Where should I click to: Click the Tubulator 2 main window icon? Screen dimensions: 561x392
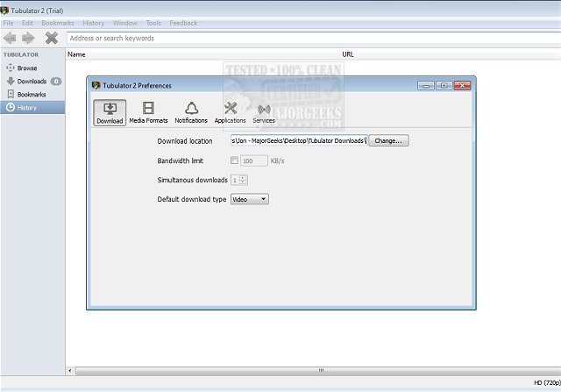[x=4, y=11]
